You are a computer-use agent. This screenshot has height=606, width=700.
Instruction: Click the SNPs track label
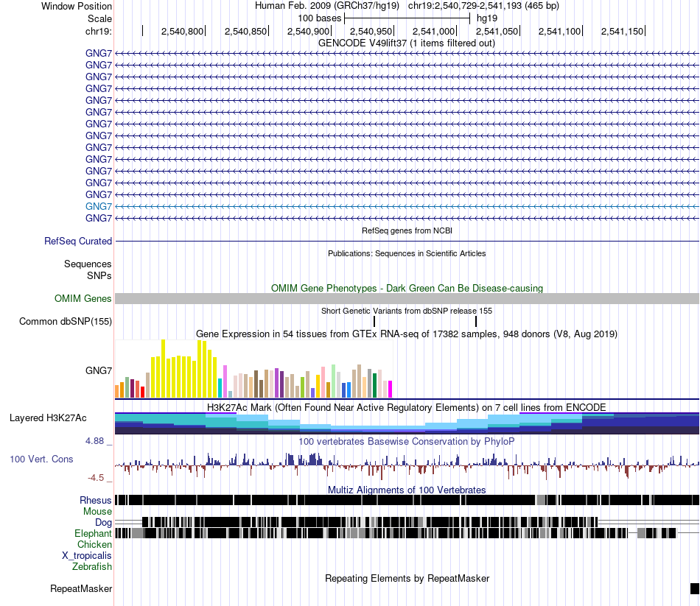coord(99,276)
